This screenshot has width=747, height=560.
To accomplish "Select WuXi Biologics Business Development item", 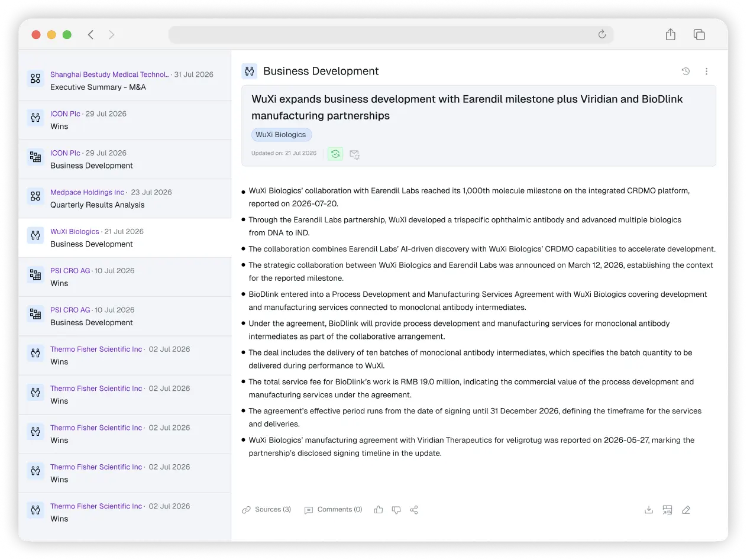I will [x=125, y=238].
